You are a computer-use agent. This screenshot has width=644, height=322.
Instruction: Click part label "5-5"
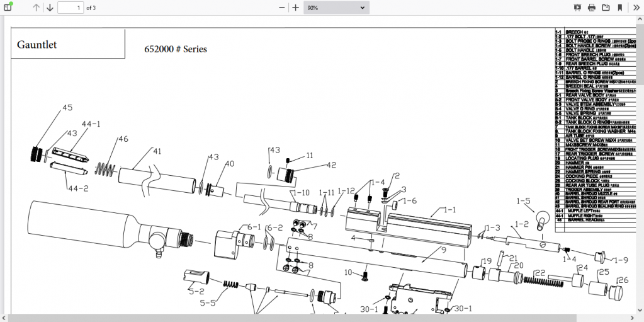tap(208, 303)
